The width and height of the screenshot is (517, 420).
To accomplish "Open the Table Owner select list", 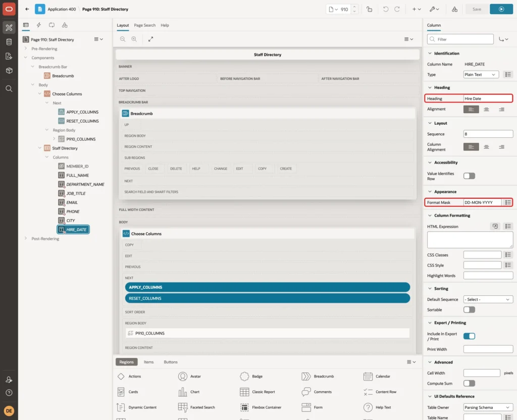I will coord(488,407).
